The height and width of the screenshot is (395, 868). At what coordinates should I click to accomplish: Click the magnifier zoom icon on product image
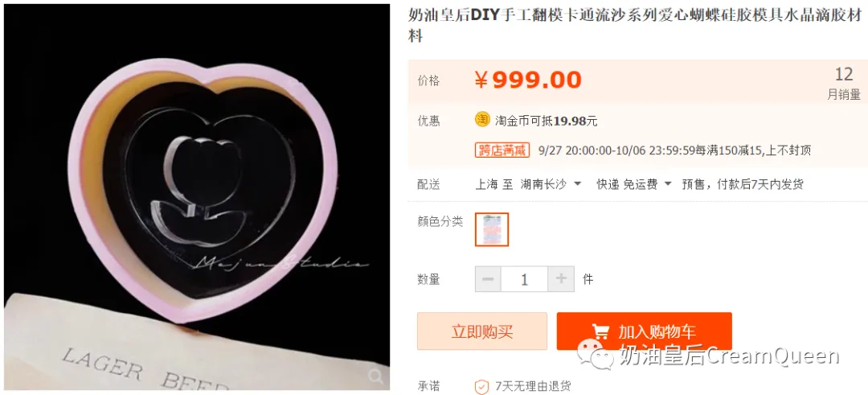376,376
